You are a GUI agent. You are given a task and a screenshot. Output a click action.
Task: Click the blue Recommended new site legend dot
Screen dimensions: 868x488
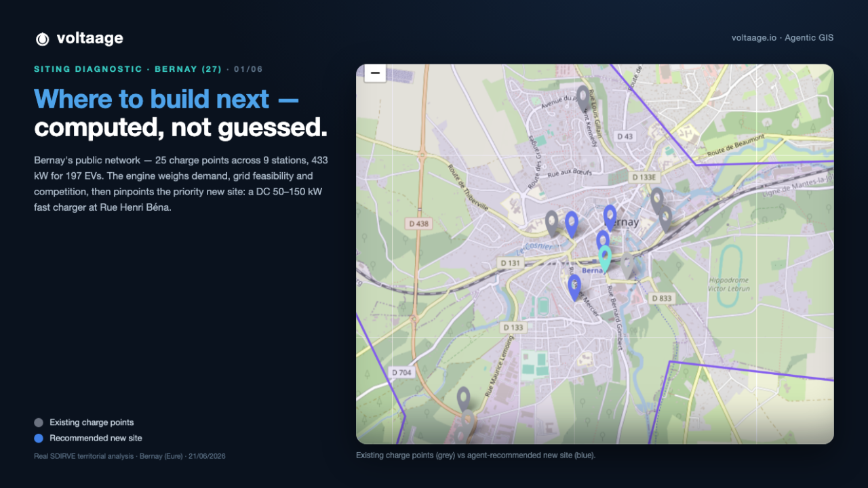point(39,438)
